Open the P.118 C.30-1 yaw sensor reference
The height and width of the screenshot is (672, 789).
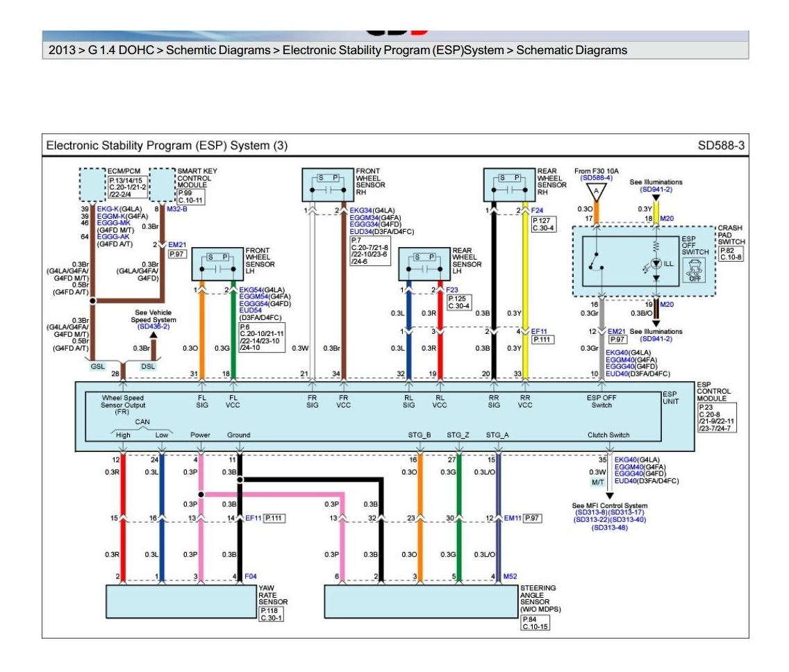[271, 614]
